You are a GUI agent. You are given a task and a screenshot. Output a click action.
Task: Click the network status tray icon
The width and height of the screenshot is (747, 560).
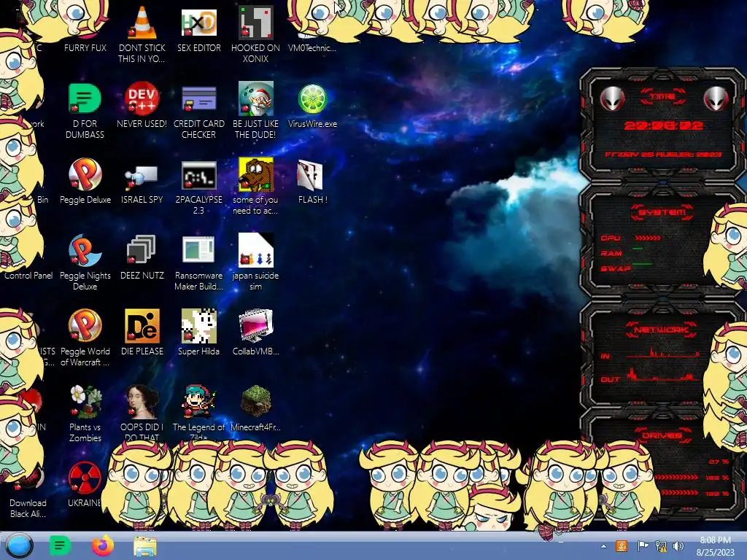[x=661, y=546]
